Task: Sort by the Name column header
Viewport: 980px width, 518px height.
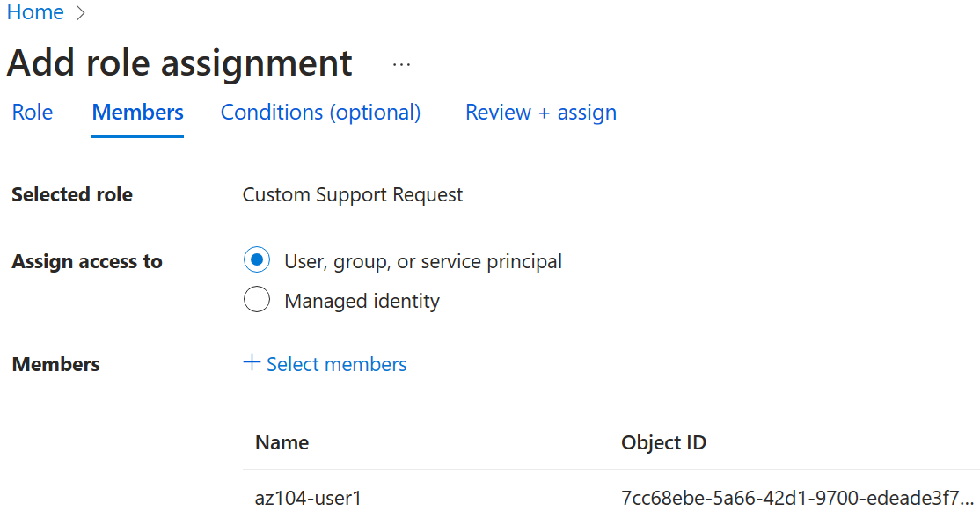Action: [x=282, y=442]
